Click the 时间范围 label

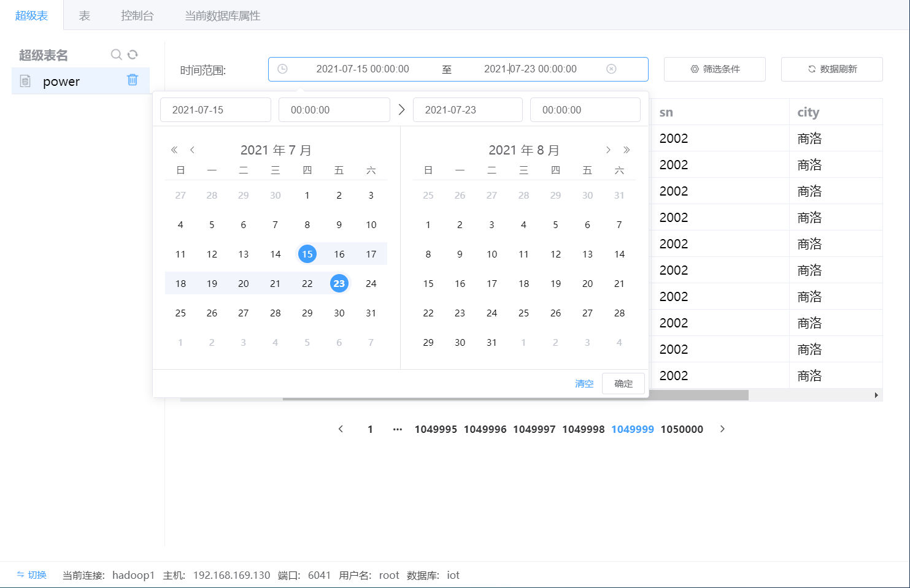(203, 71)
